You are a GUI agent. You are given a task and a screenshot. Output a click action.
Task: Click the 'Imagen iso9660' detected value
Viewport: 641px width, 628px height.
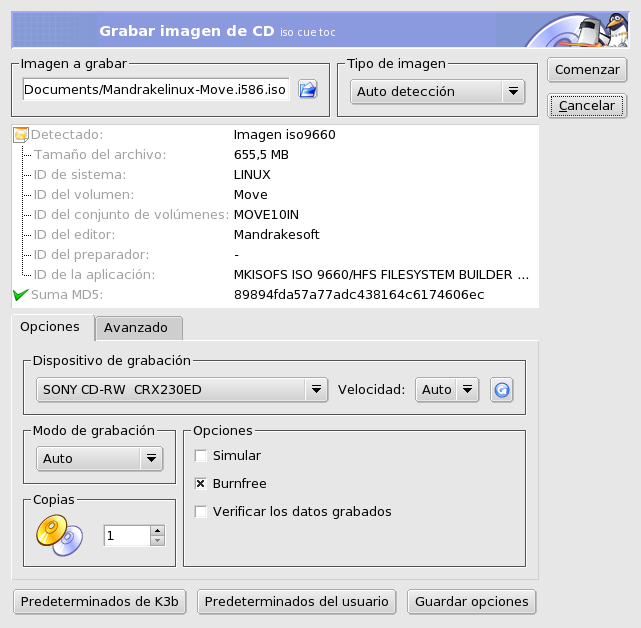coord(285,135)
